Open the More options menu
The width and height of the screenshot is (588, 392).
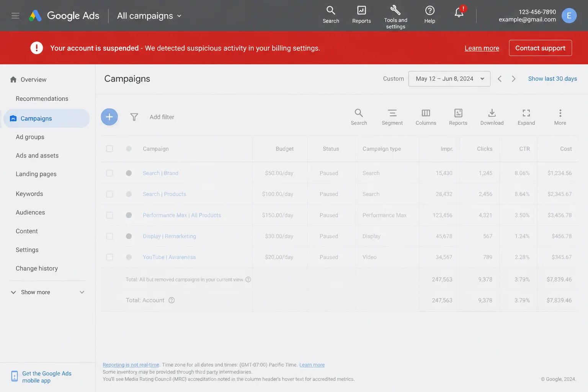click(560, 117)
